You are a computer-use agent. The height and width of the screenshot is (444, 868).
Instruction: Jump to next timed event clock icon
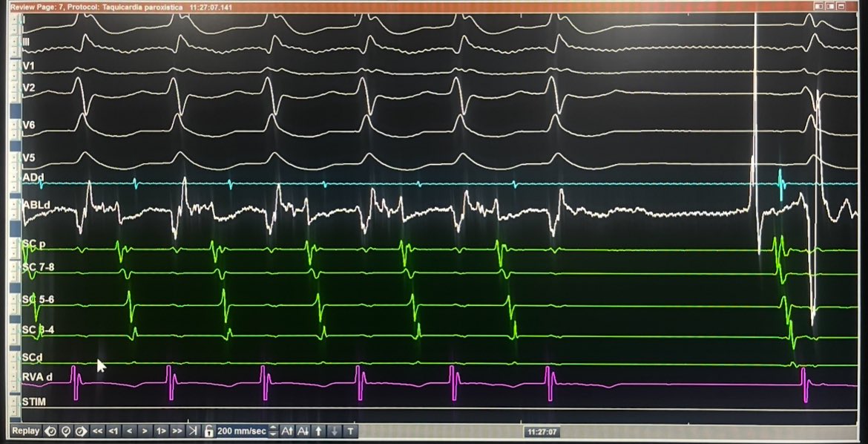82,431
